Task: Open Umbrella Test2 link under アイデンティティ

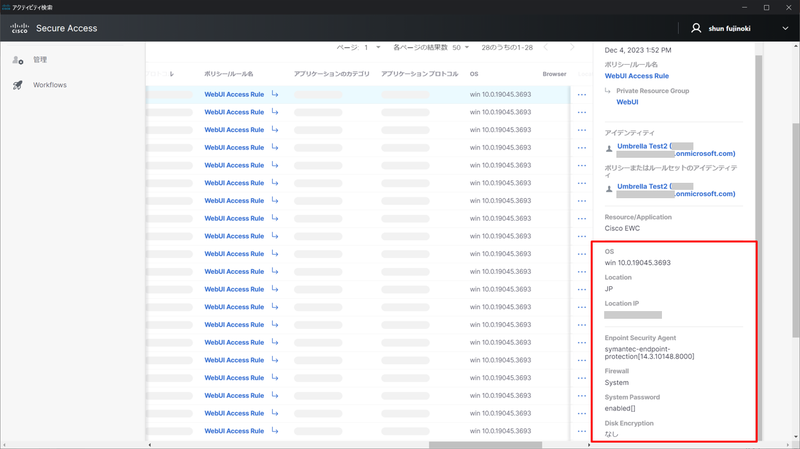Action: click(676, 150)
